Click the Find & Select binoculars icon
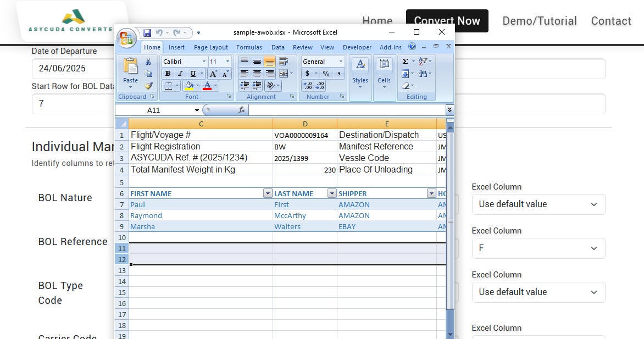Screen dimensions: 644x339 [x=423, y=74]
